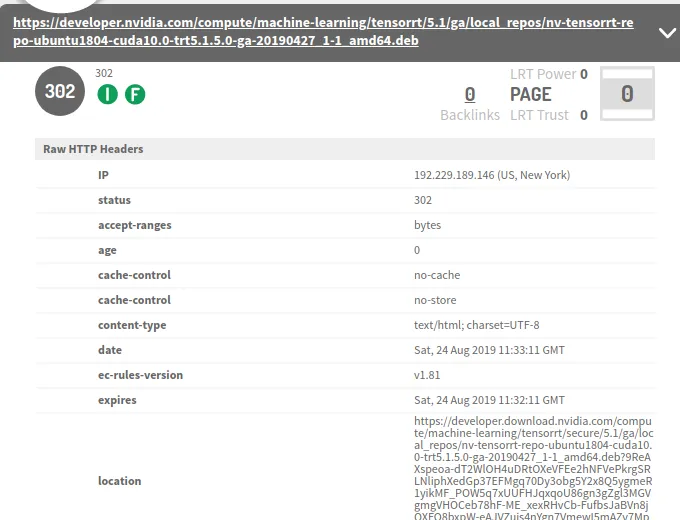Select the expires value 11:32:11 GMT
Screen dimensions: 680x520
(489, 400)
